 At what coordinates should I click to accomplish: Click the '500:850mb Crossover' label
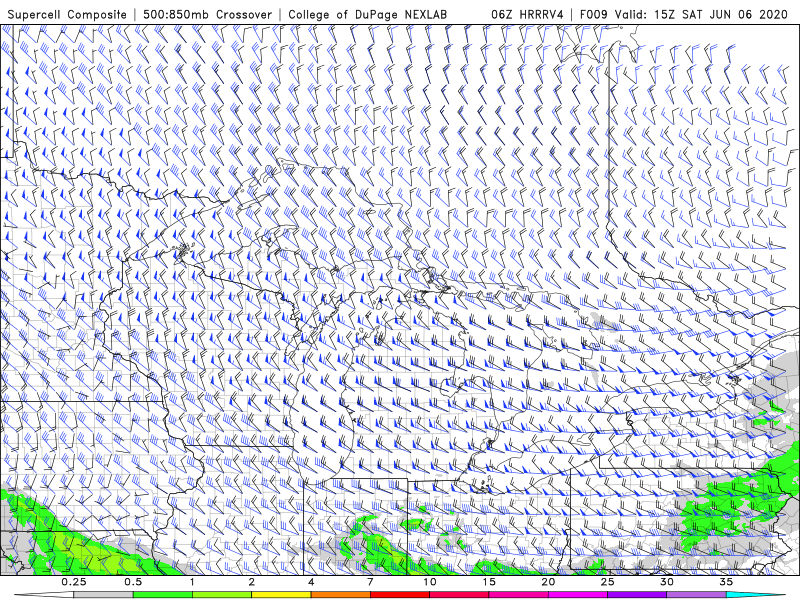pyautogui.click(x=208, y=14)
